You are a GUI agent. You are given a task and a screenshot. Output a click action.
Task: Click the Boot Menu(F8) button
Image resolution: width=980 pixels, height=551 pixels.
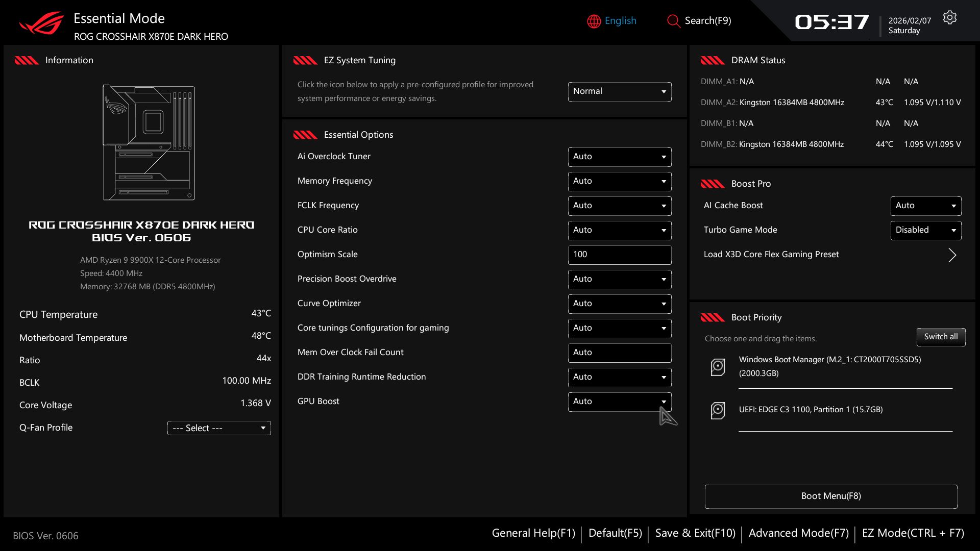pos(830,496)
